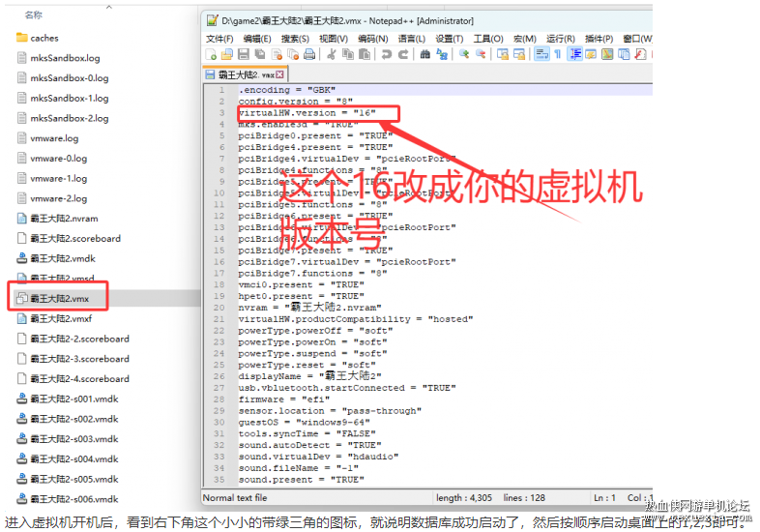The width and height of the screenshot is (760, 532).
Task: Select the 霸王大陆2.scoreboard file
Action: pos(69,239)
